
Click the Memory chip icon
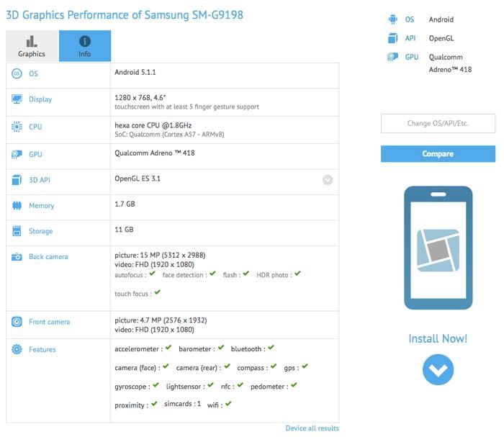[x=17, y=205]
